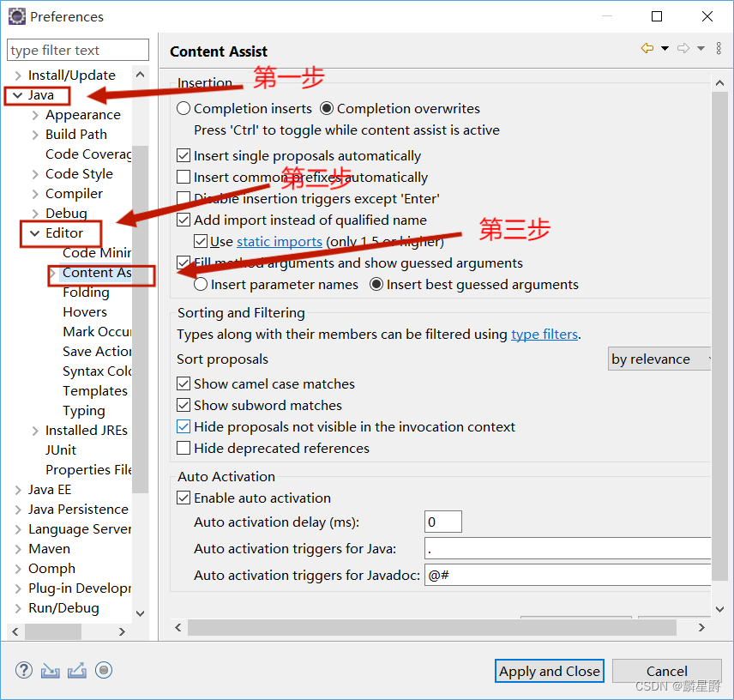734x700 pixels.
Task: Expand the Run/Debug tree node
Action: (x=18, y=608)
